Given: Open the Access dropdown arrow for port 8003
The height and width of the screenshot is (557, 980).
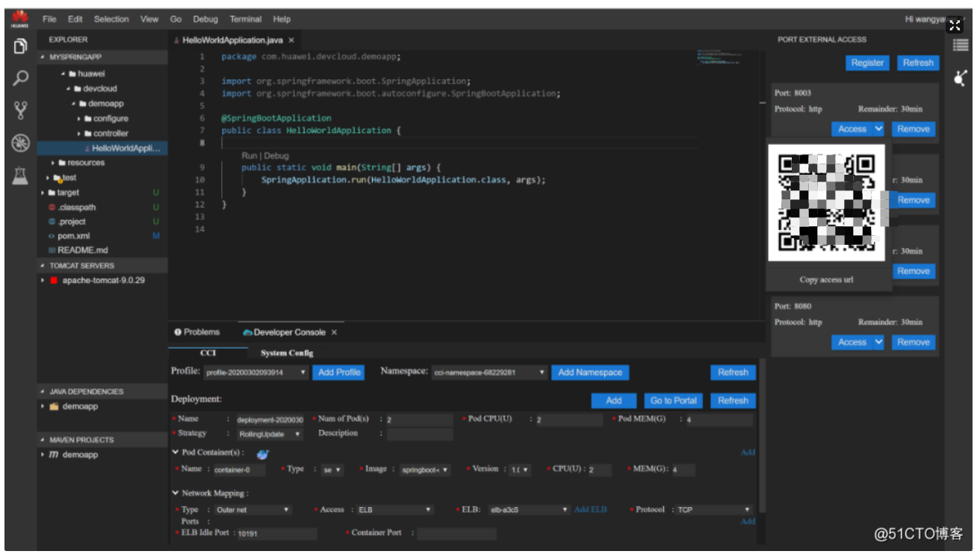Looking at the screenshot, I should click(878, 129).
